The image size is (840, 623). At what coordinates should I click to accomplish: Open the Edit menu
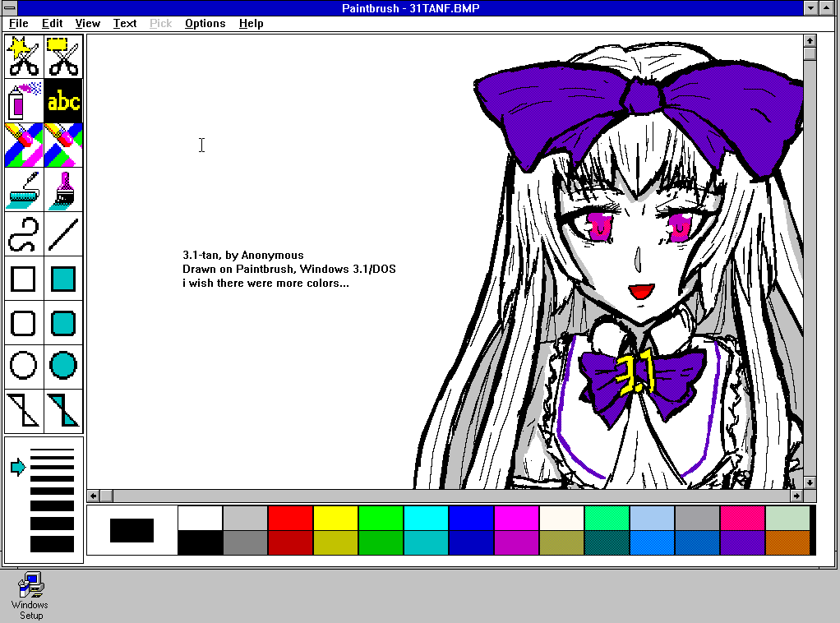point(52,24)
